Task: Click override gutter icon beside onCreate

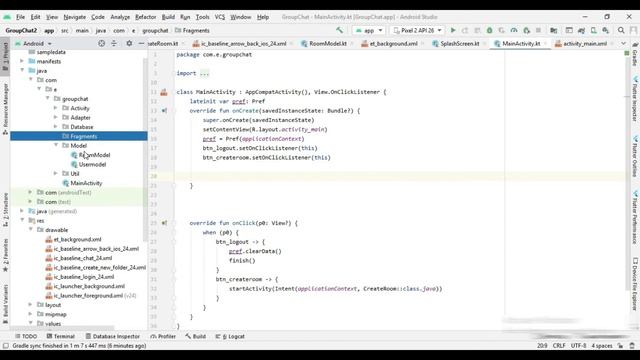Action: (x=164, y=111)
